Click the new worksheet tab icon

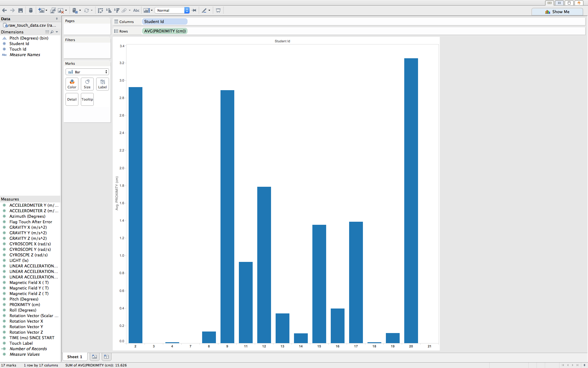(94, 357)
